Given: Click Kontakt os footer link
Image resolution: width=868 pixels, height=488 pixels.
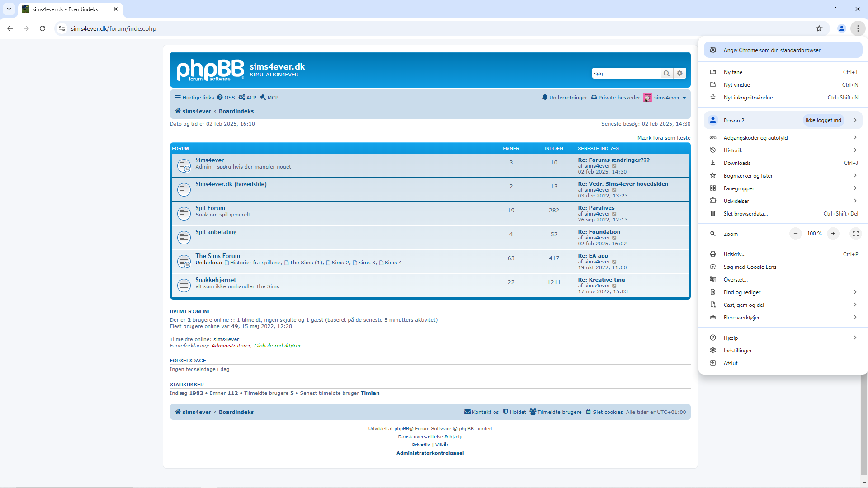Looking at the screenshot, I should tap(481, 412).
